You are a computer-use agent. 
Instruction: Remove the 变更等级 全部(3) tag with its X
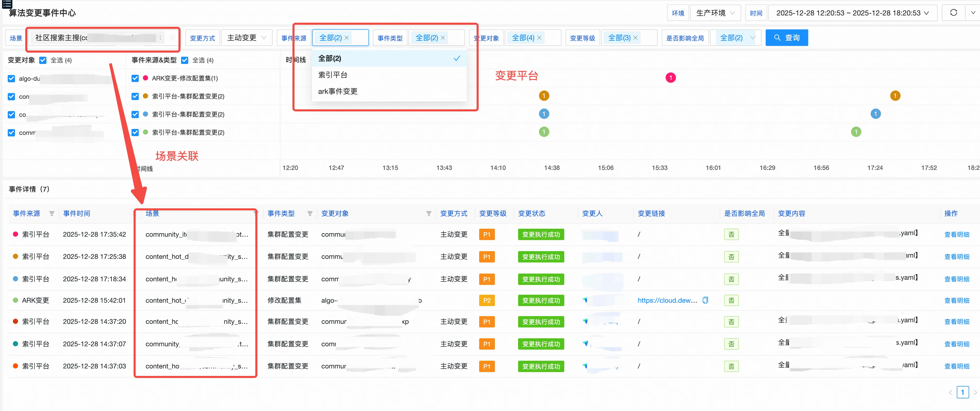tap(635, 38)
